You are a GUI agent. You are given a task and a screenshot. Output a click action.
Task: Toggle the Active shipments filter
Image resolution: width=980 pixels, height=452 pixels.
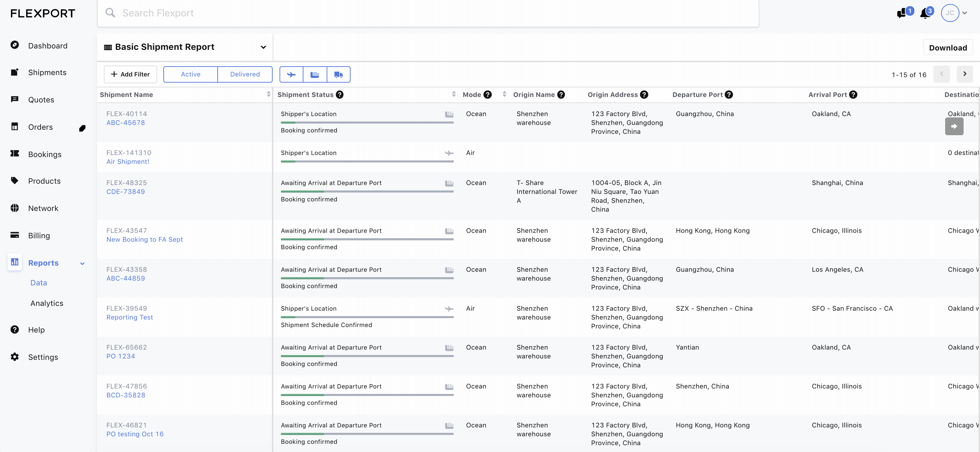tap(191, 74)
